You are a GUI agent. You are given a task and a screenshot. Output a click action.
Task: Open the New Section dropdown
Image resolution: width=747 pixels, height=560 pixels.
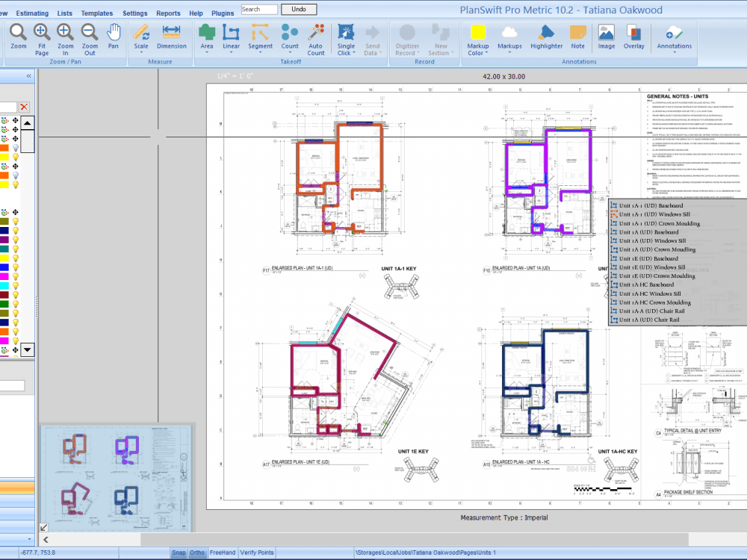(452, 53)
